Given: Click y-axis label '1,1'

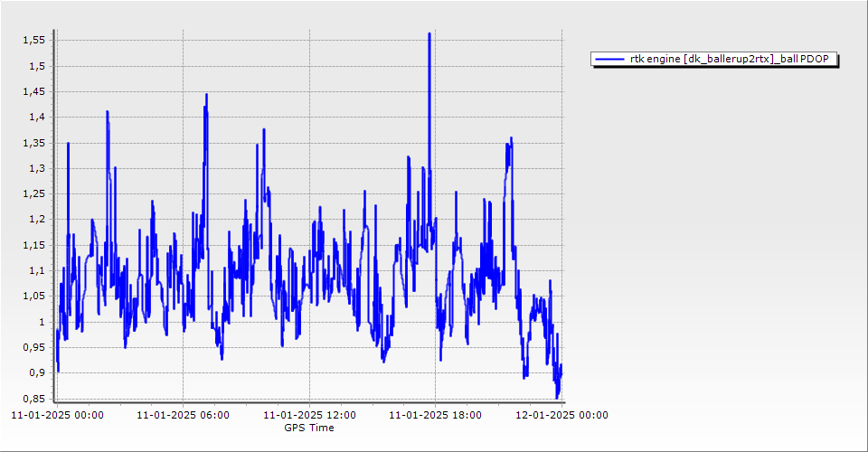Looking at the screenshot, I should point(36,270).
